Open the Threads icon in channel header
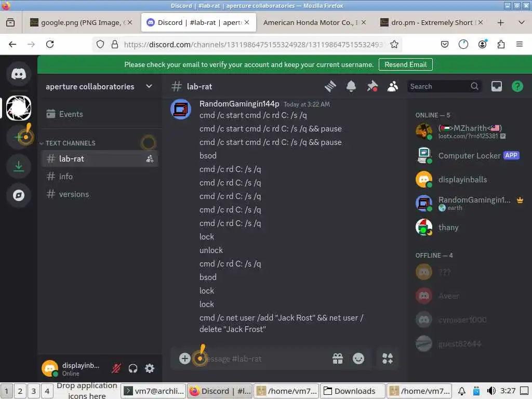This screenshot has height=399, width=532. (x=330, y=87)
